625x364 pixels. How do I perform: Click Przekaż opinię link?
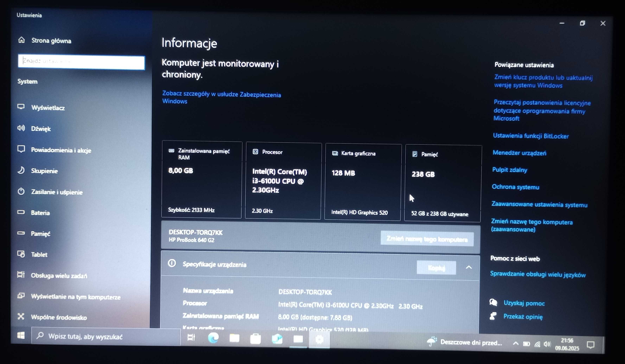pos(523,317)
